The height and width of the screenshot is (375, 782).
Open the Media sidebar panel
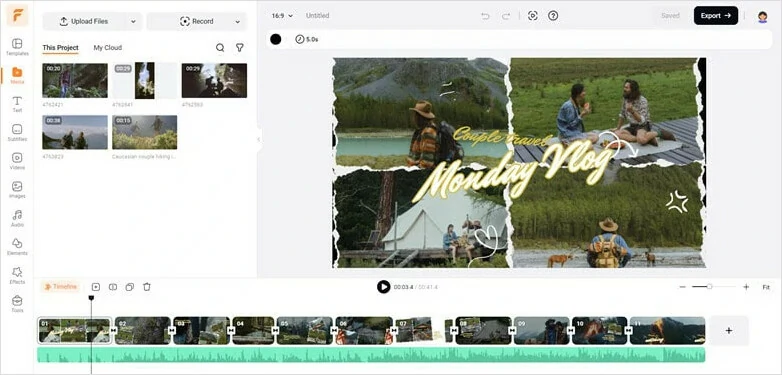(x=17, y=75)
